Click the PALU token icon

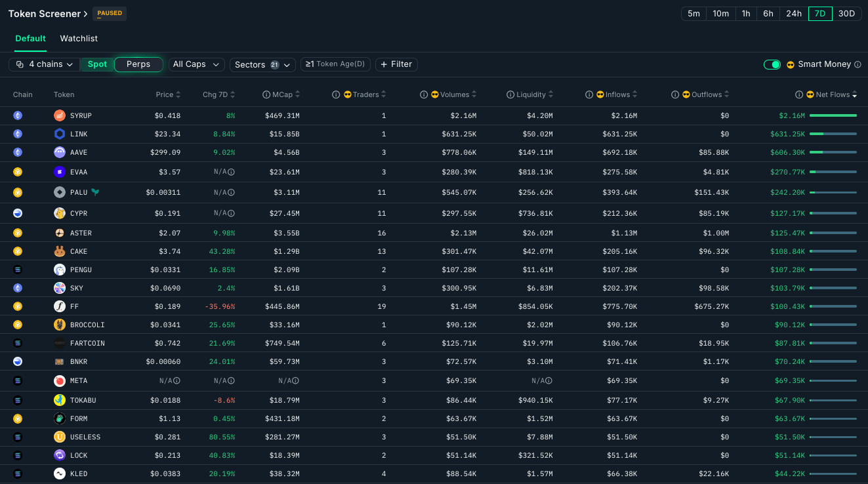point(60,192)
